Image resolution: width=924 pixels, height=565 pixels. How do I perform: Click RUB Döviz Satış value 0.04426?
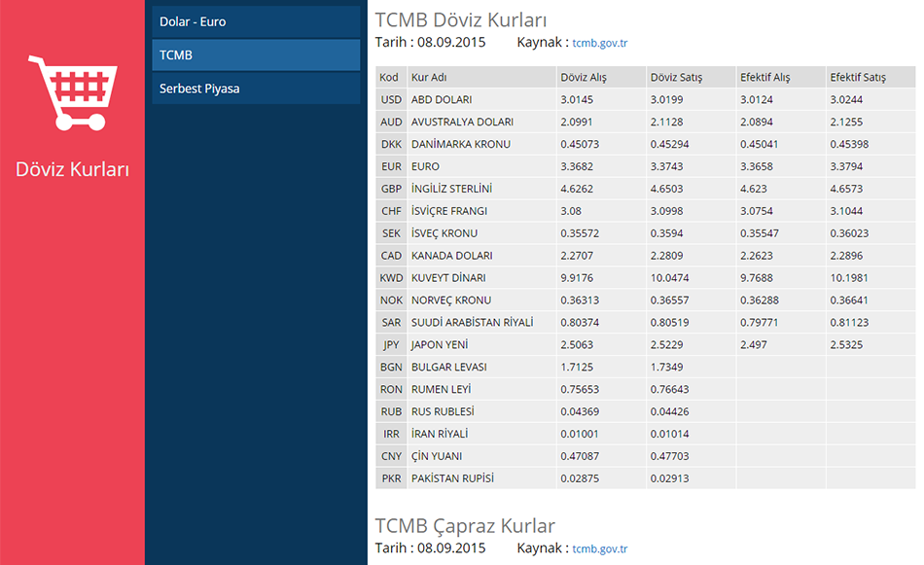point(669,411)
